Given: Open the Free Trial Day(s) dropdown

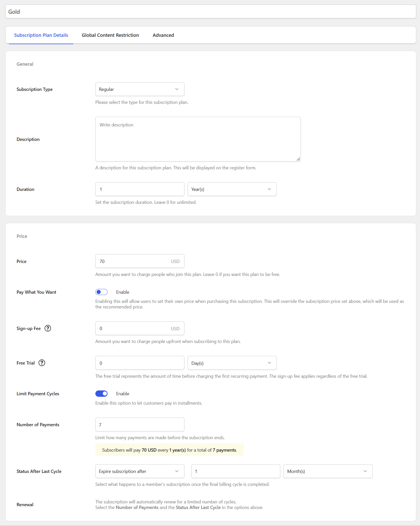Looking at the screenshot, I should pyautogui.click(x=232, y=363).
